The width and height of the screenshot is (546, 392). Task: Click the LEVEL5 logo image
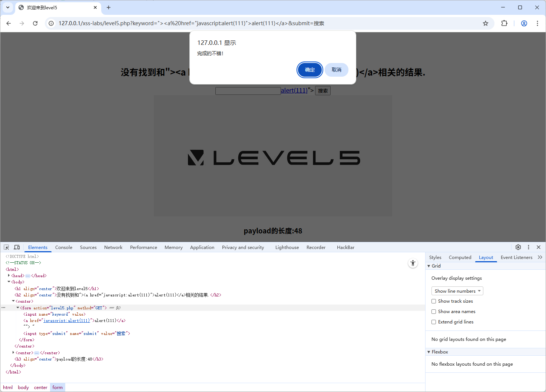click(x=273, y=156)
